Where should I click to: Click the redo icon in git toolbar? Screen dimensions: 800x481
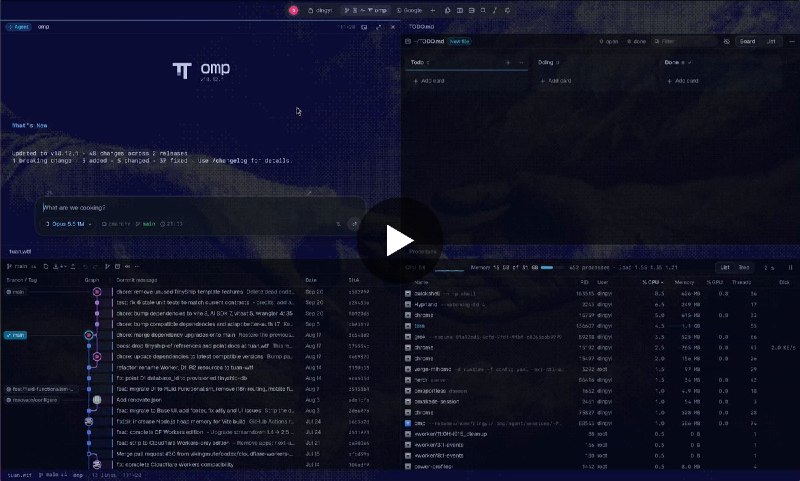click(x=95, y=266)
